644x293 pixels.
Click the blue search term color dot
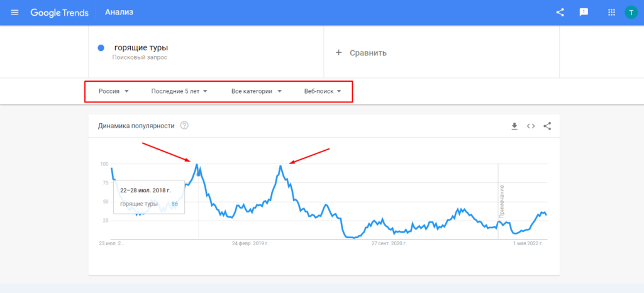pos(101,48)
